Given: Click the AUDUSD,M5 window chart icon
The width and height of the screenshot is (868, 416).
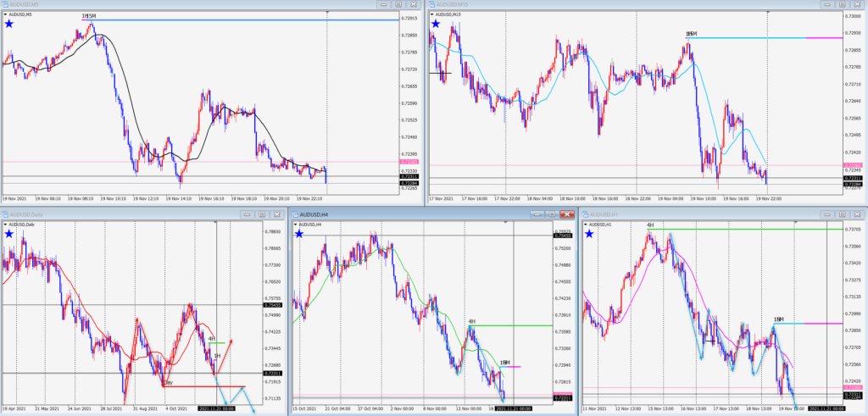Looking at the screenshot, I should click(5, 4).
